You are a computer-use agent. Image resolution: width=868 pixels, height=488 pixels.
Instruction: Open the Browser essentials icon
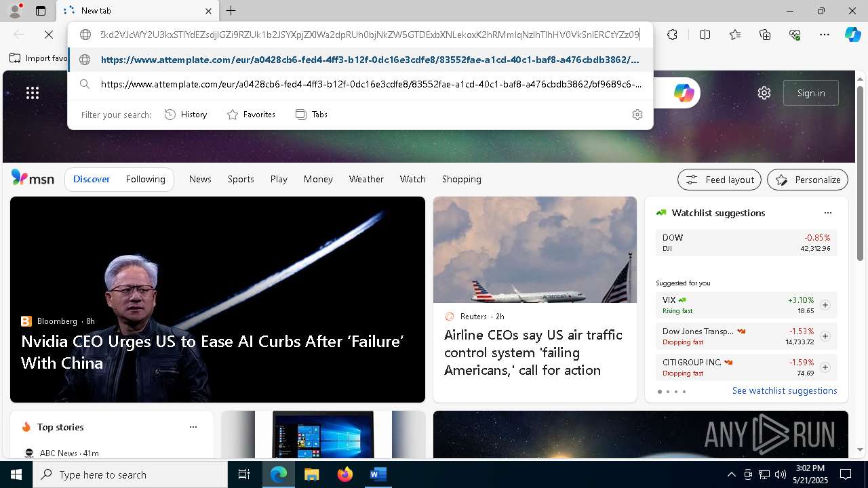(x=795, y=35)
